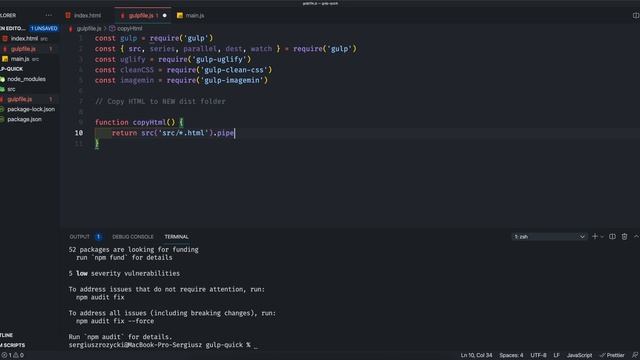This screenshot has width=640, height=360.
Task: Expand the node_modules folder
Action: click(x=27, y=79)
